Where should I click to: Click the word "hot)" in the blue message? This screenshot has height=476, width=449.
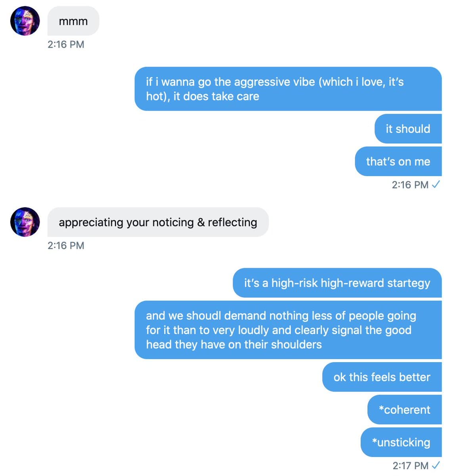pos(158,96)
